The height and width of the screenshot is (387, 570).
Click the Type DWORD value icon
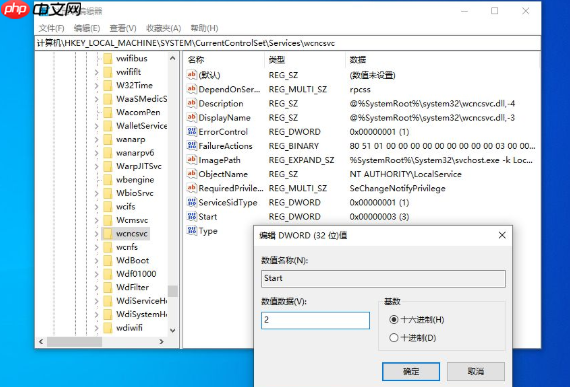click(192, 231)
